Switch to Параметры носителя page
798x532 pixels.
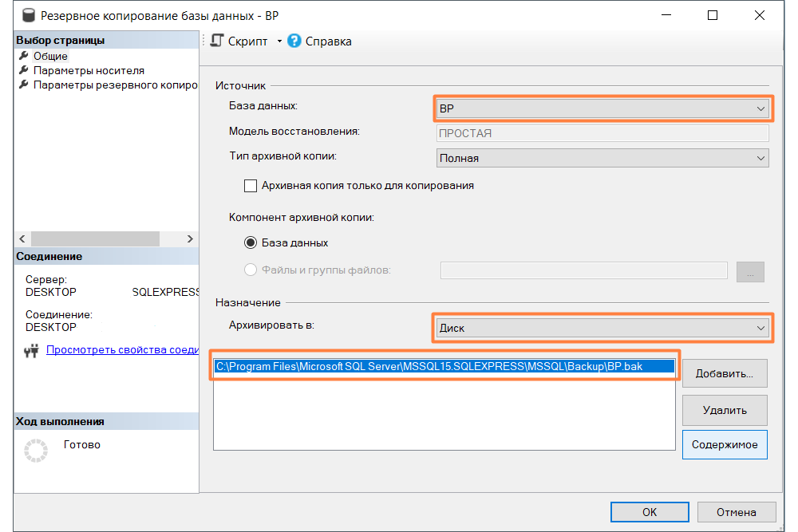(89, 70)
